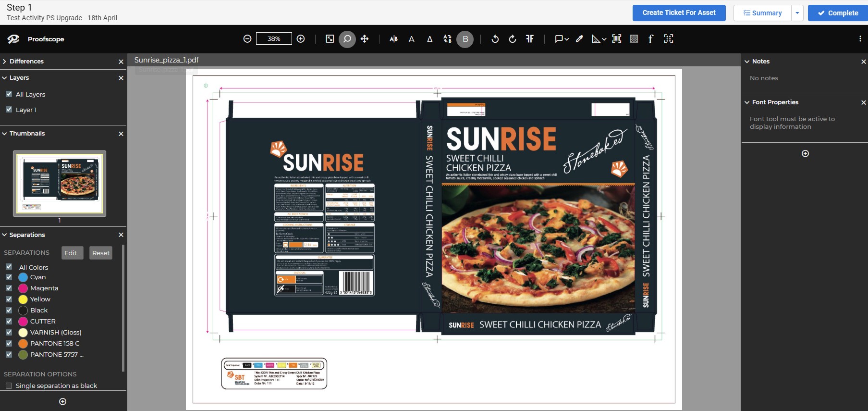Uncheck the All Layers checkbox
Viewport: 868px width, 411px height.
[9, 94]
